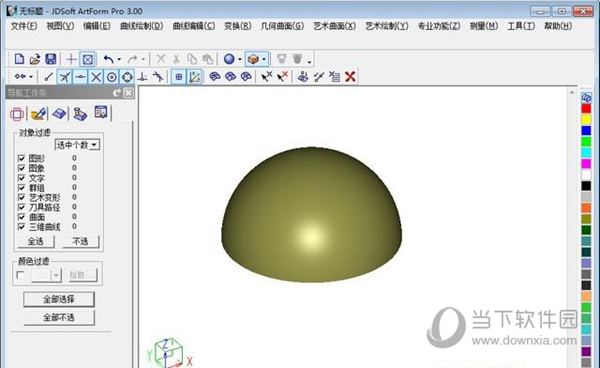Uncheck the 群组 filter checkbox

pyautogui.click(x=21, y=187)
